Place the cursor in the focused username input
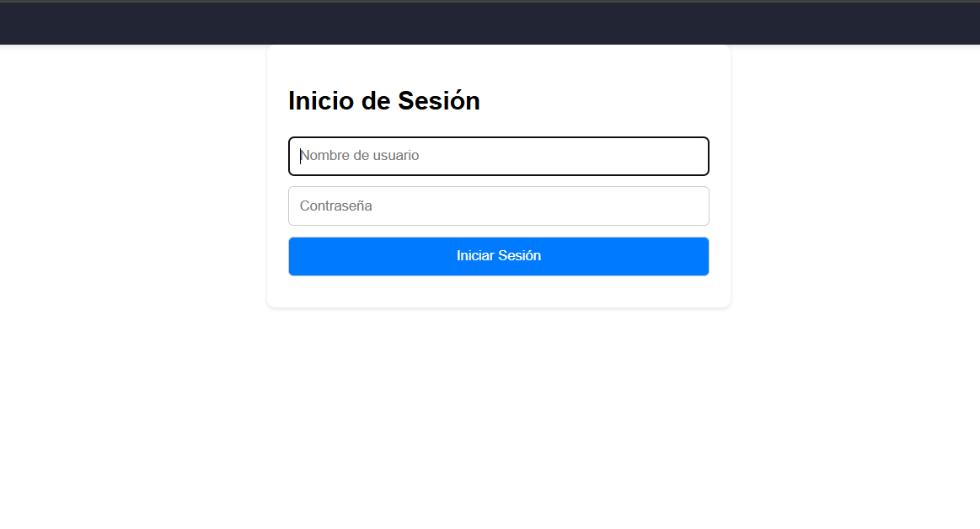The width and height of the screenshot is (980, 529). [x=498, y=156]
